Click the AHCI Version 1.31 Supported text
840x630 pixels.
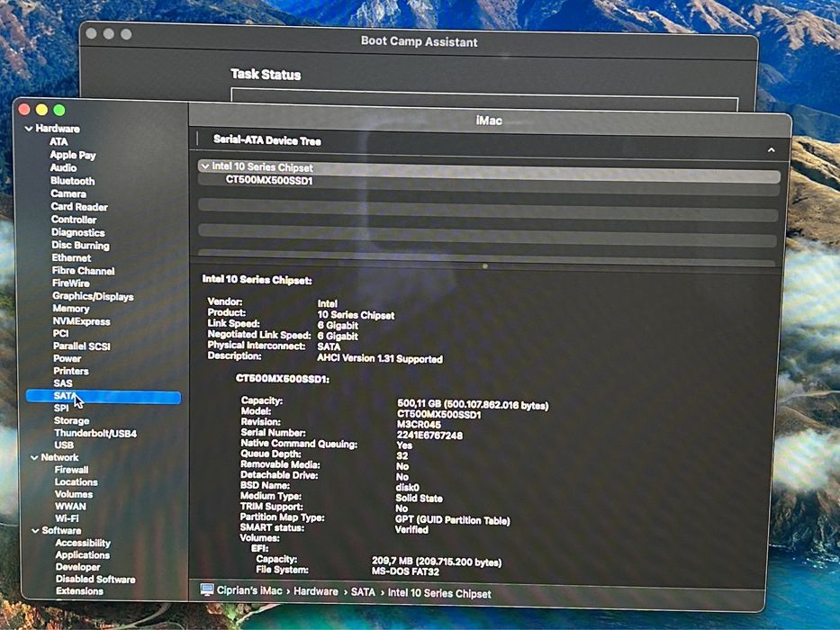pyautogui.click(x=380, y=358)
